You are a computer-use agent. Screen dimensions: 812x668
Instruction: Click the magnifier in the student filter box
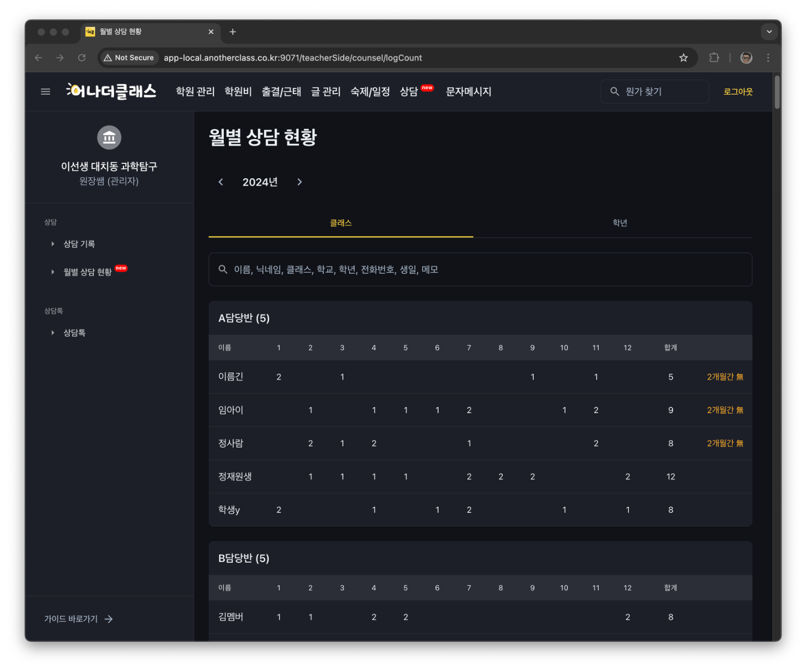pos(223,269)
